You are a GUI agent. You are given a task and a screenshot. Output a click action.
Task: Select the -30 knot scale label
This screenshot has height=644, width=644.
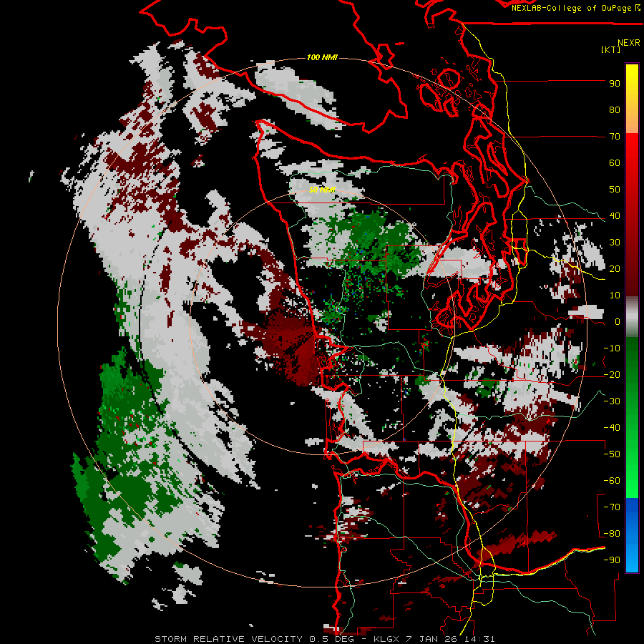[612, 401]
